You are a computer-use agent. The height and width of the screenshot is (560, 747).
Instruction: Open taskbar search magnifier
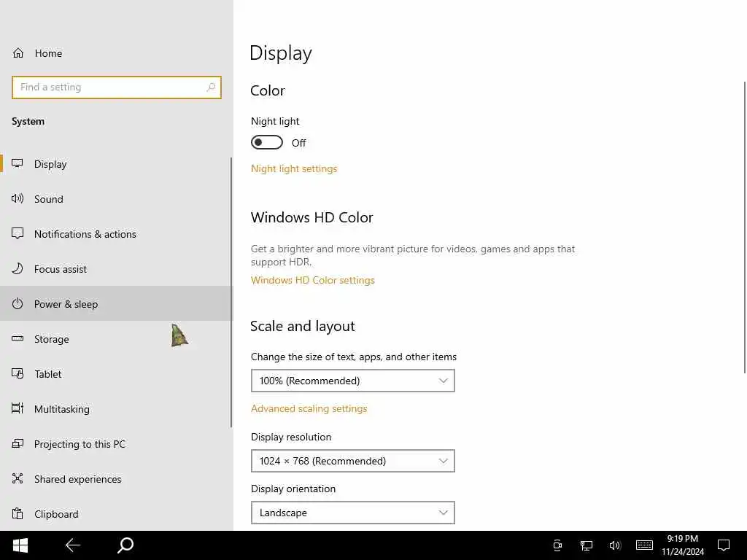125,545
